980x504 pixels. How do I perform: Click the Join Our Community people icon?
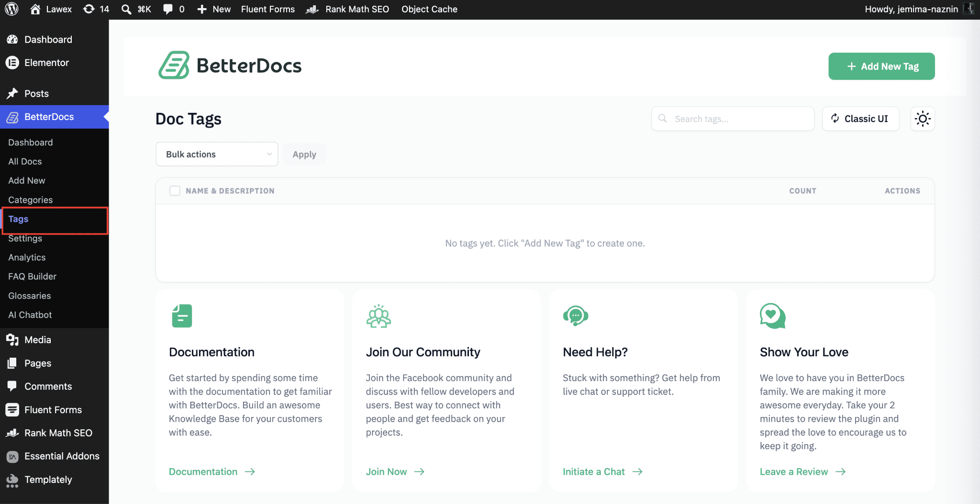point(379,316)
